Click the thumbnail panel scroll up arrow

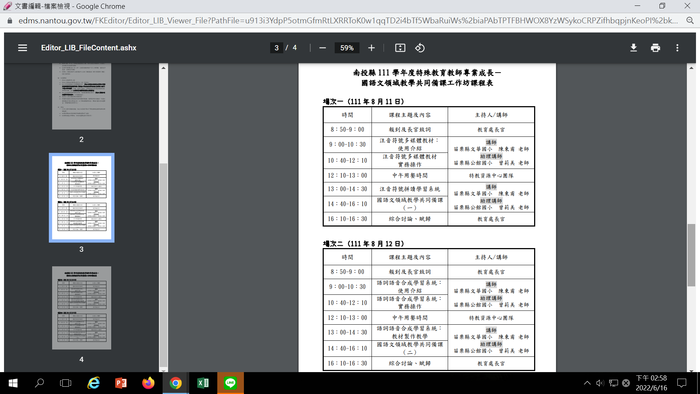163,68
